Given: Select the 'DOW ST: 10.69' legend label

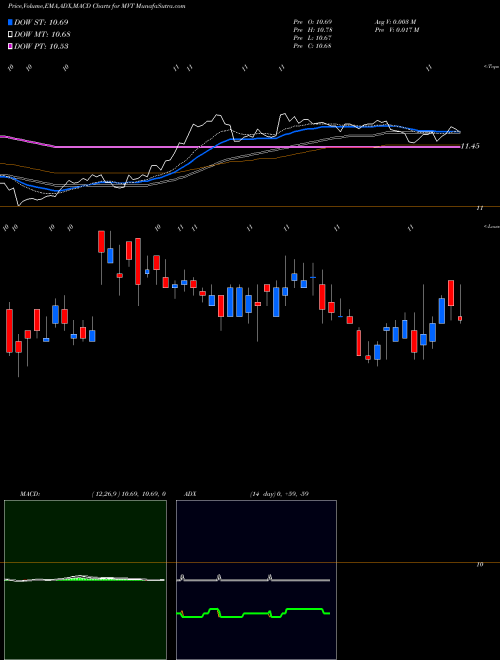Looking at the screenshot, I should point(41,22).
